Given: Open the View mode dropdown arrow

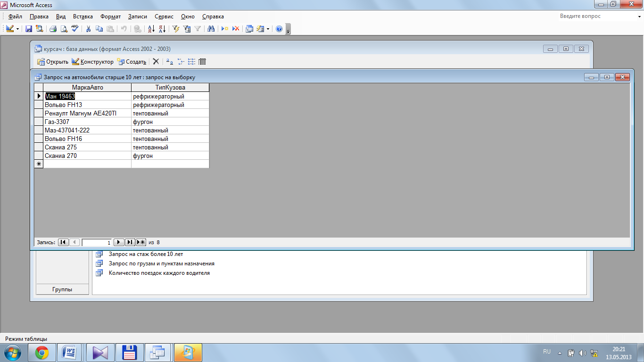Looking at the screenshot, I should pyautogui.click(x=18, y=29).
